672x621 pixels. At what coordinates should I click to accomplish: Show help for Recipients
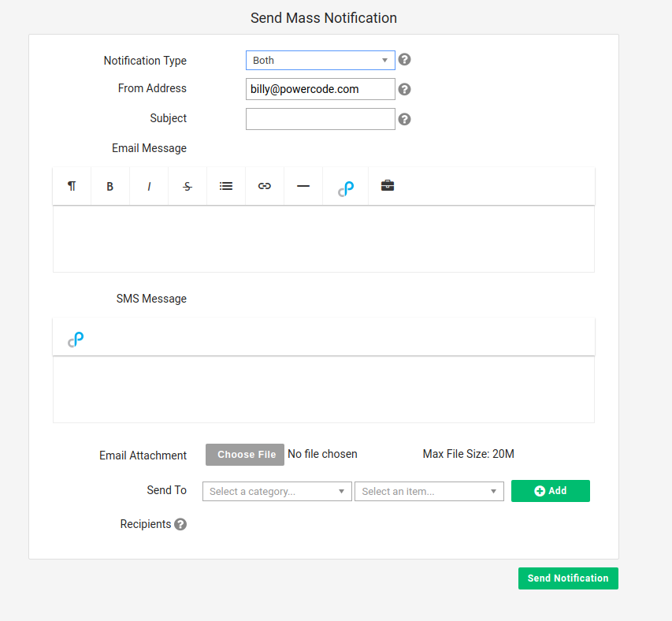click(x=180, y=524)
